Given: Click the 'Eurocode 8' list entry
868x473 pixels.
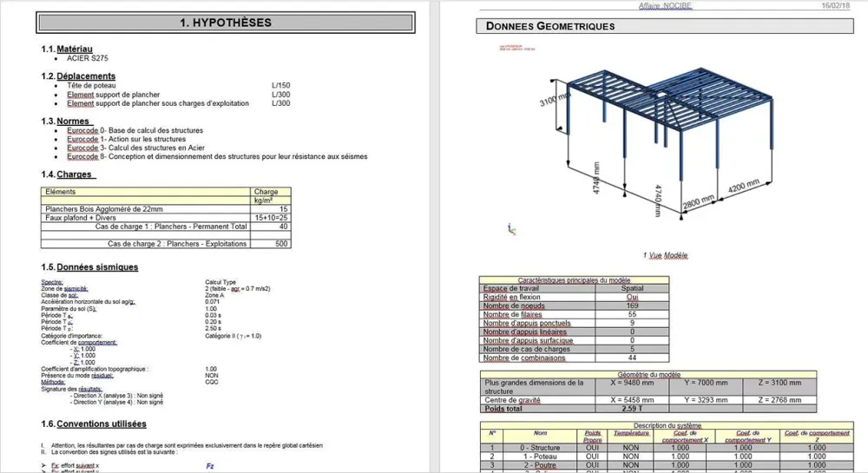Looking at the screenshot, I should point(217,156).
